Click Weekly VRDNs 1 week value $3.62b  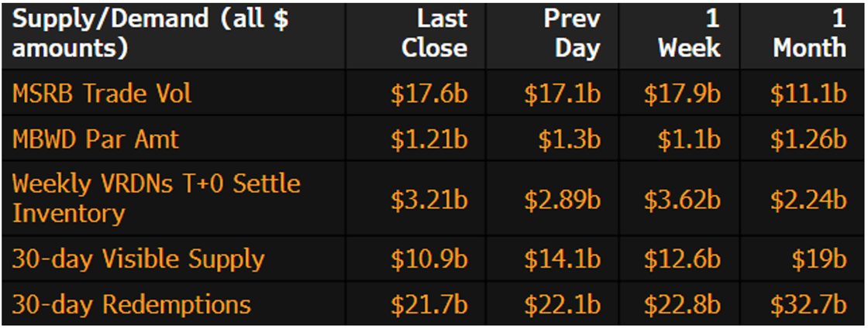pos(682,199)
